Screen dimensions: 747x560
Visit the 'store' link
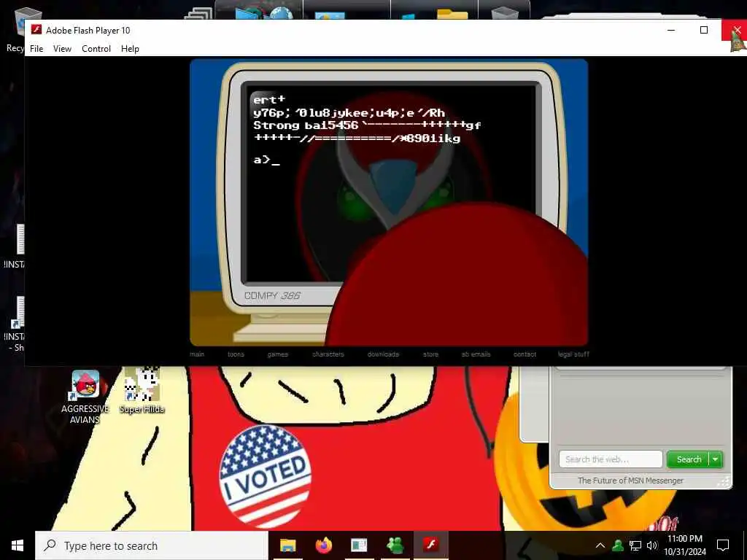click(430, 354)
